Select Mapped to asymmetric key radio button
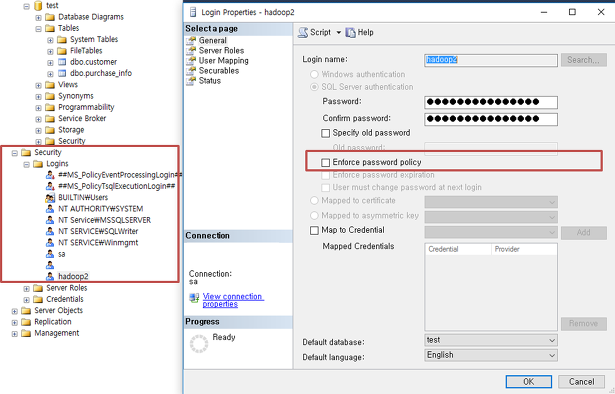The height and width of the screenshot is (394, 615). [x=314, y=216]
